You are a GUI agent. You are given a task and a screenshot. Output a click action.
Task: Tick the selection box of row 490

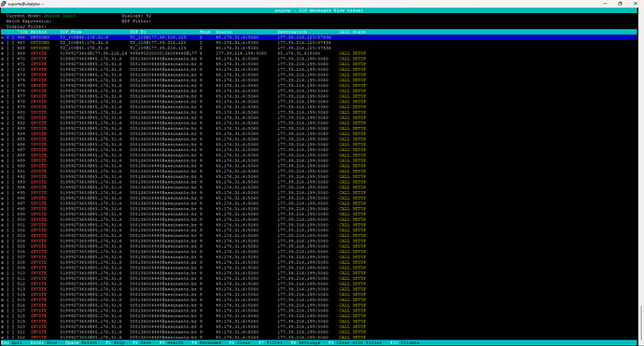pyautogui.click(x=10, y=166)
